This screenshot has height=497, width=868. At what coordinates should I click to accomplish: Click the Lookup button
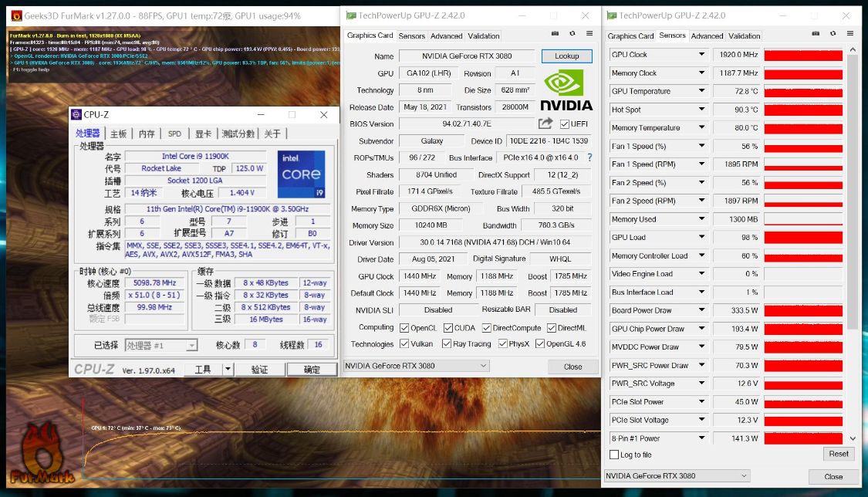click(x=566, y=56)
